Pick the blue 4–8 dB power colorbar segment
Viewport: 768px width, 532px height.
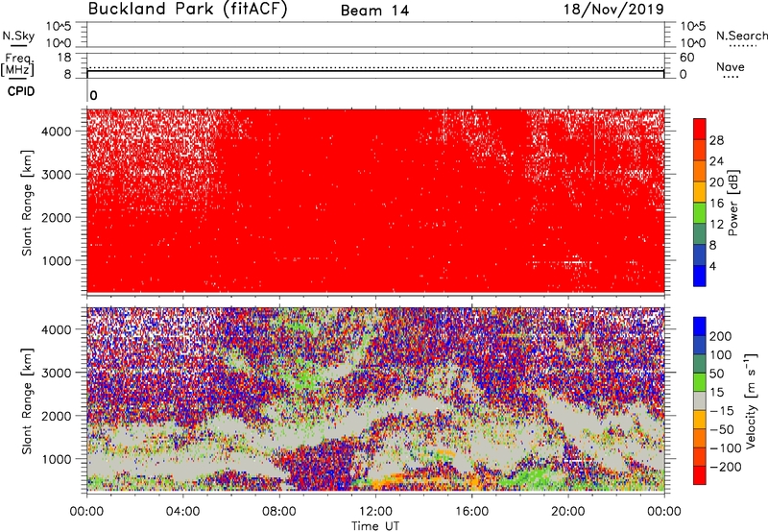click(700, 255)
